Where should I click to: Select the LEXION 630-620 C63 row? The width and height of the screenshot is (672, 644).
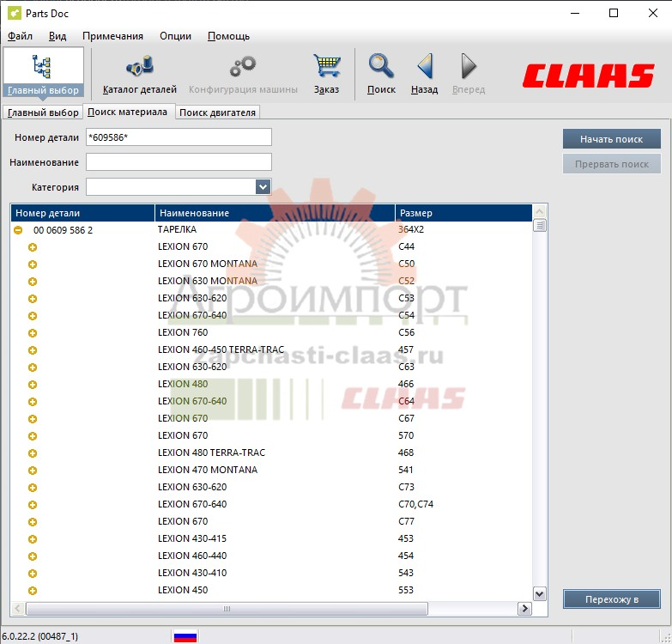[271, 367]
